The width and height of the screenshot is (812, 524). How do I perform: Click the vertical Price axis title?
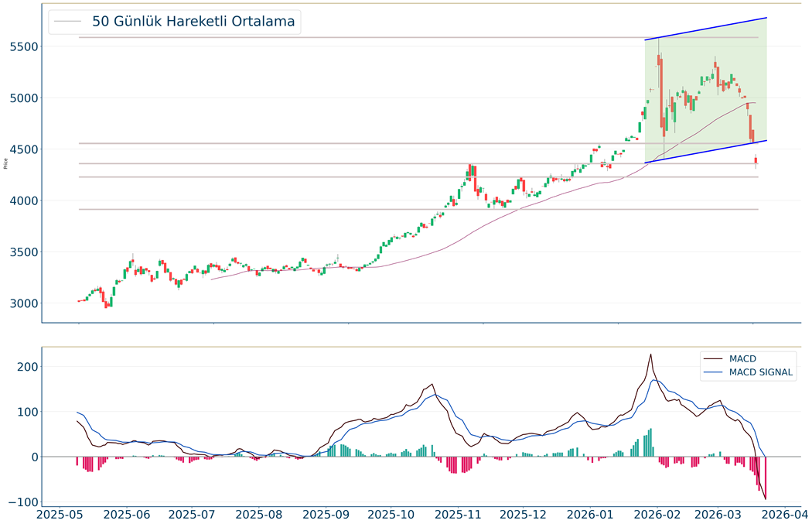coord(6,163)
